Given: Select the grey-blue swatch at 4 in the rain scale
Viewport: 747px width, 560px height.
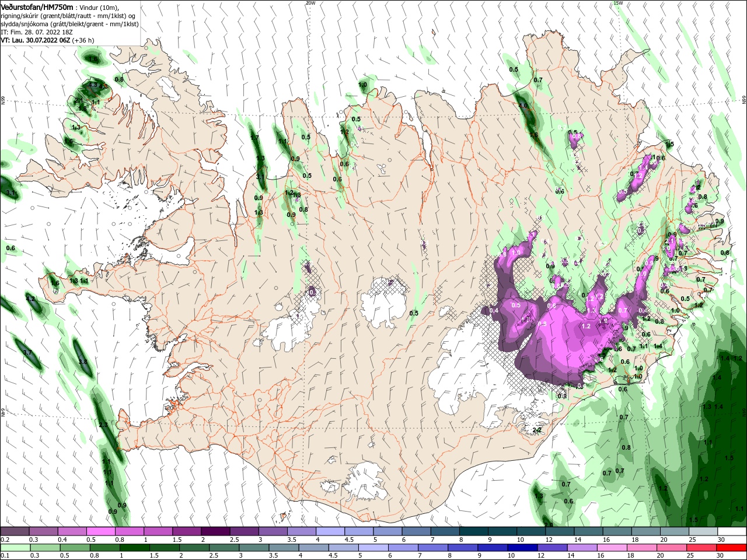Looking at the screenshot, I should click(x=313, y=548).
